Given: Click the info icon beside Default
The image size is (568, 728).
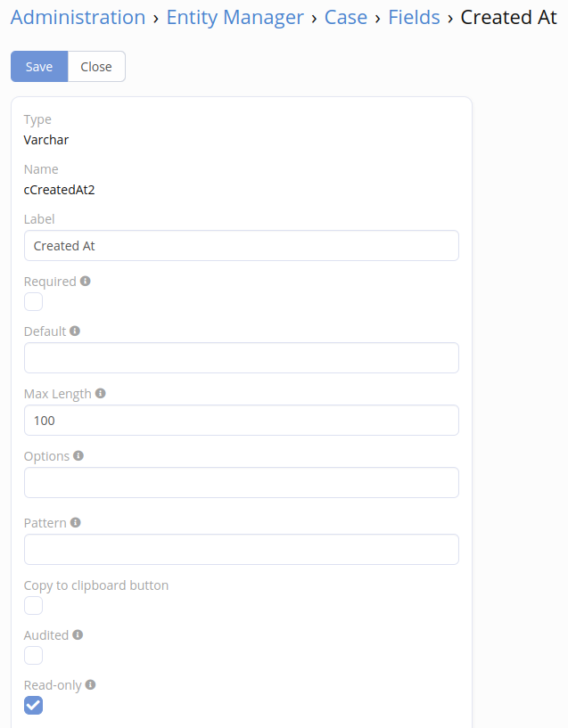Looking at the screenshot, I should coord(75,331).
